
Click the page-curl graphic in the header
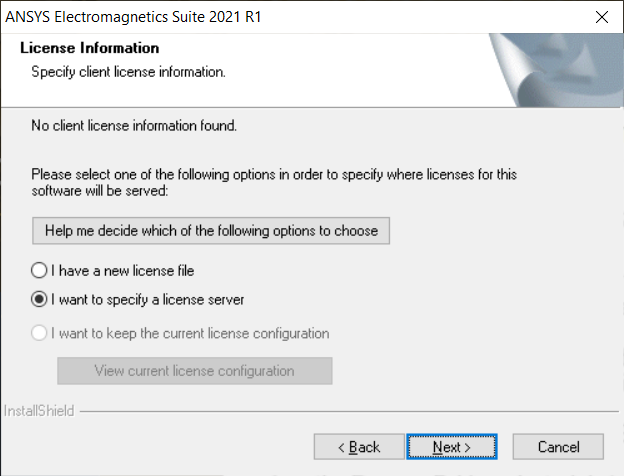[x=556, y=70]
